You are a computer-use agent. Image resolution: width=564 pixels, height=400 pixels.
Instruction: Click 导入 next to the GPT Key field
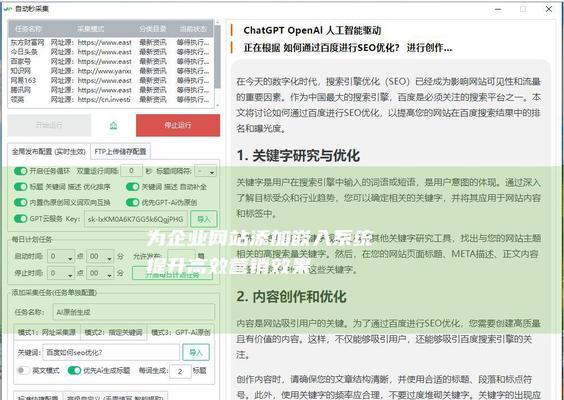204,219
